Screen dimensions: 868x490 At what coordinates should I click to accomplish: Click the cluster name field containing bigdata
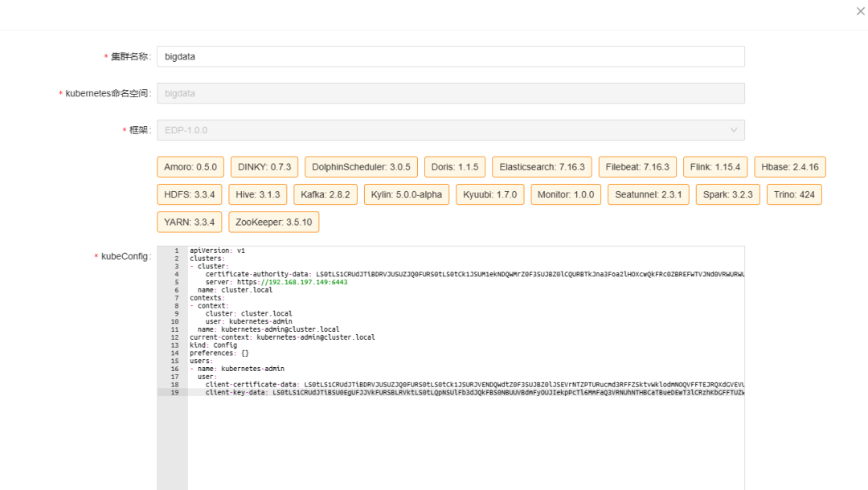(451, 56)
